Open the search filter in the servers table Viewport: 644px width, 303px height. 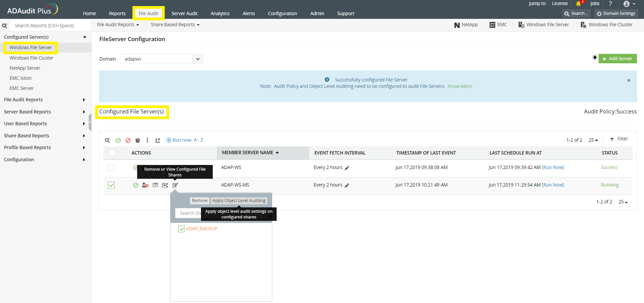(x=107, y=140)
